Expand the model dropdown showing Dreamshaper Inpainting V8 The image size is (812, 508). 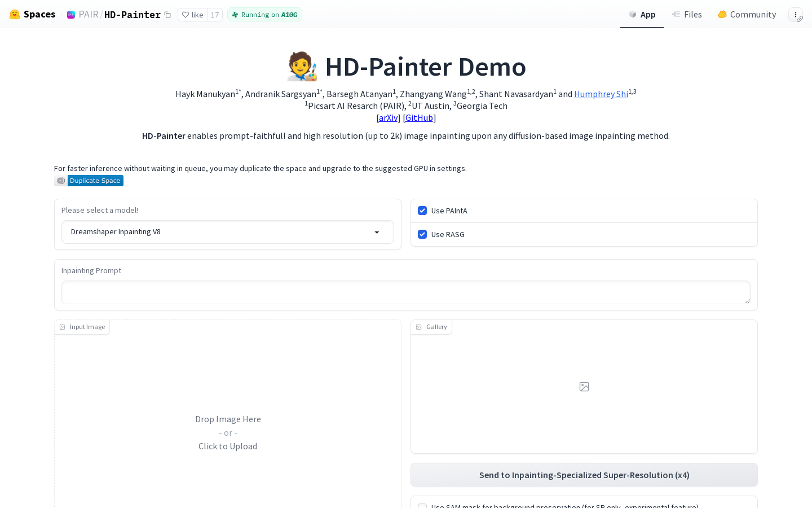(x=228, y=232)
